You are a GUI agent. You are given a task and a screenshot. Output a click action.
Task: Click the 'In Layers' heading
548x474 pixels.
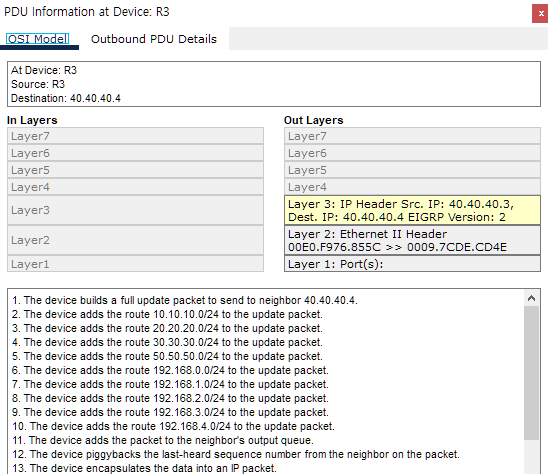[x=32, y=120]
